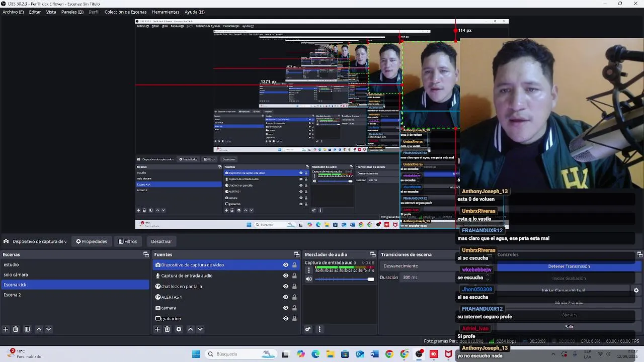This screenshot has height=362, width=644.
Task: Click Detener Transmisión button
Action: tap(569, 266)
